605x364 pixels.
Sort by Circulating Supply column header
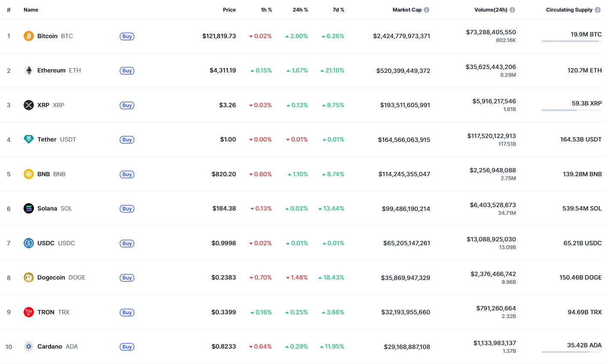pos(569,10)
